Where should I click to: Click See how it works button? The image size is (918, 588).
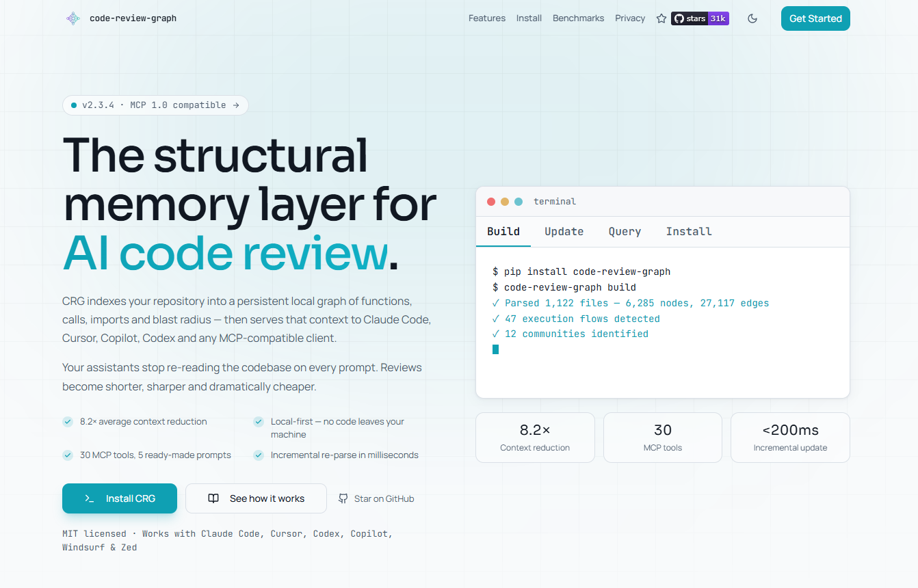click(x=256, y=498)
